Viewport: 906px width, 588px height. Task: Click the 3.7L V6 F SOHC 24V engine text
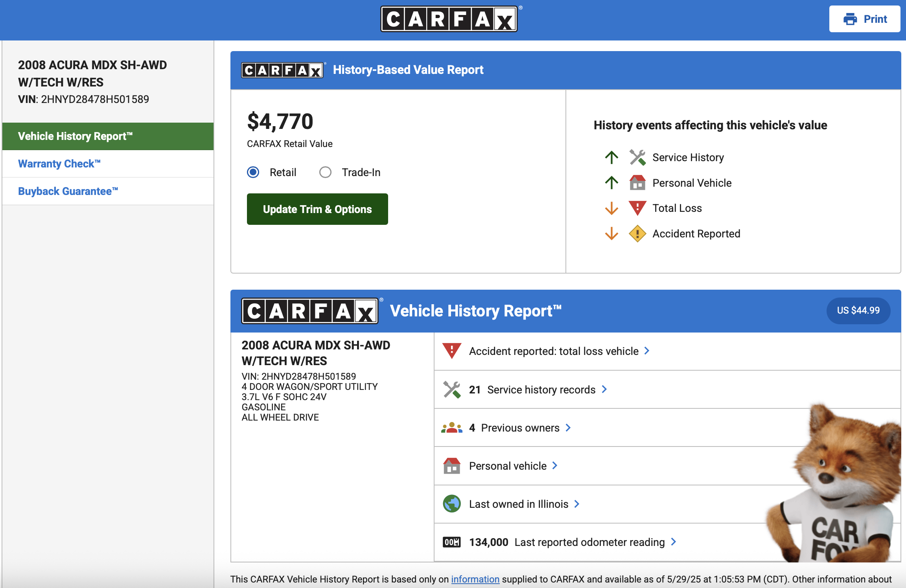[x=284, y=397]
